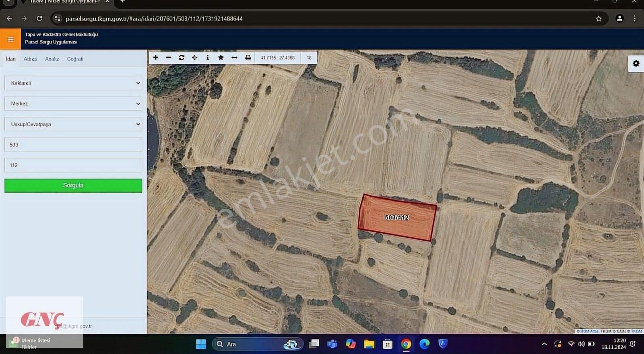Image resolution: width=644 pixels, height=354 pixels.
Task: Switch to the İdari tab
Action: (10, 59)
